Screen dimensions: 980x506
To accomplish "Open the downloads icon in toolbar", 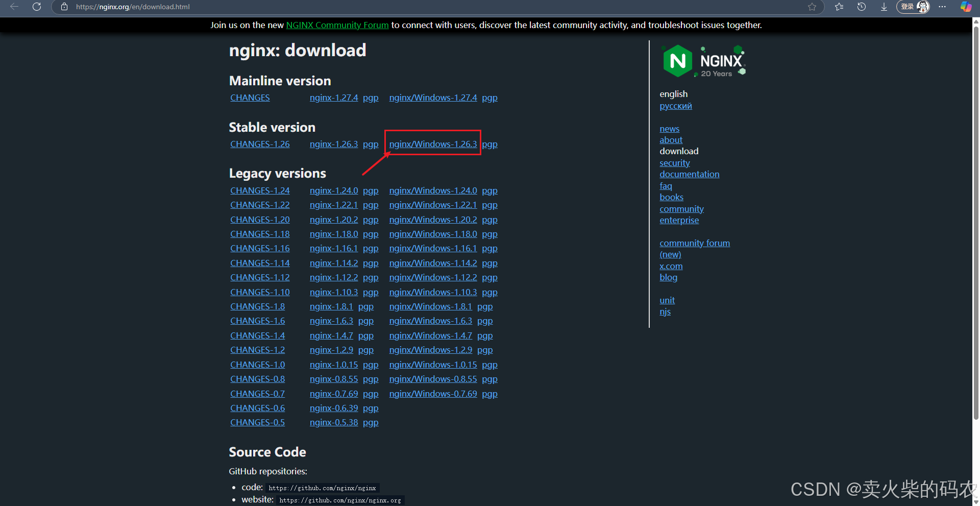I will (x=884, y=7).
